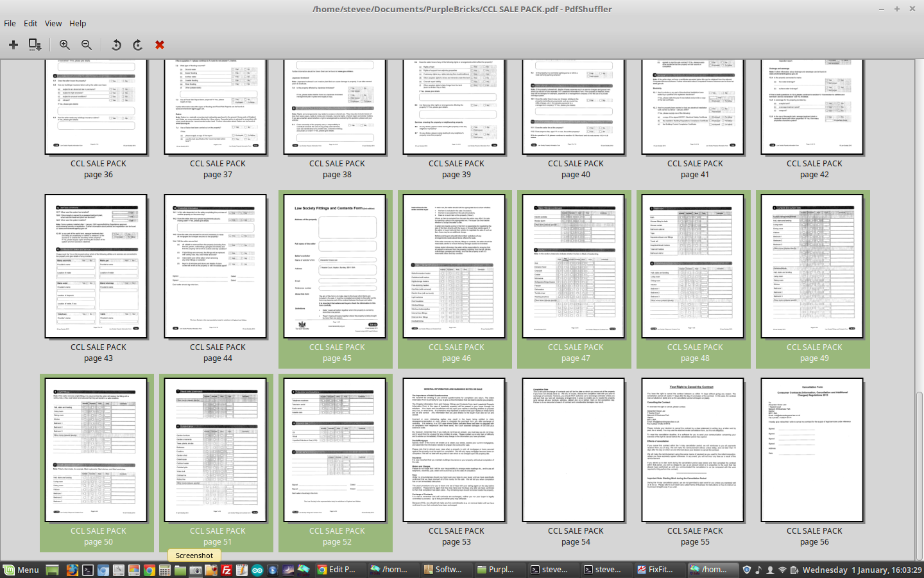Viewport: 924px width, 578px height.
Task: Zoom out using the magnifier minus icon
Action: point(87,44)
